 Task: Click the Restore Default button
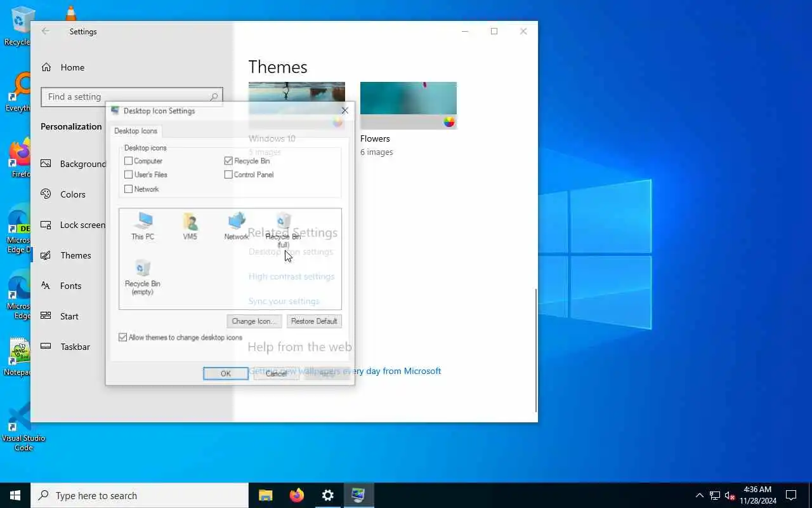click(x=314, y=321)
